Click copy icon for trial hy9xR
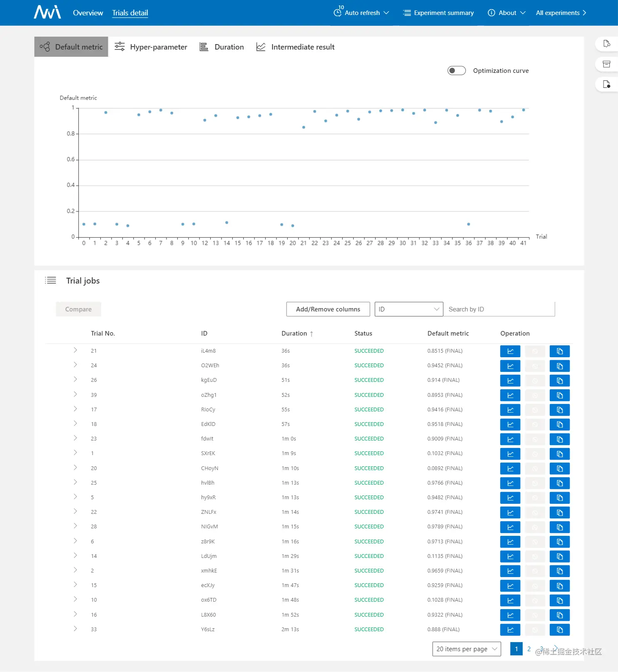The image size is (618, 672). [x=560, y=498]
